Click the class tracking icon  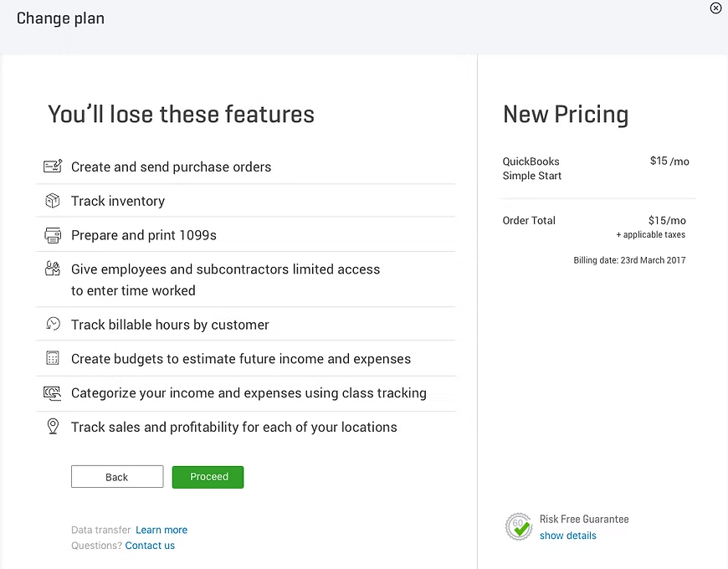pos(52,392)
